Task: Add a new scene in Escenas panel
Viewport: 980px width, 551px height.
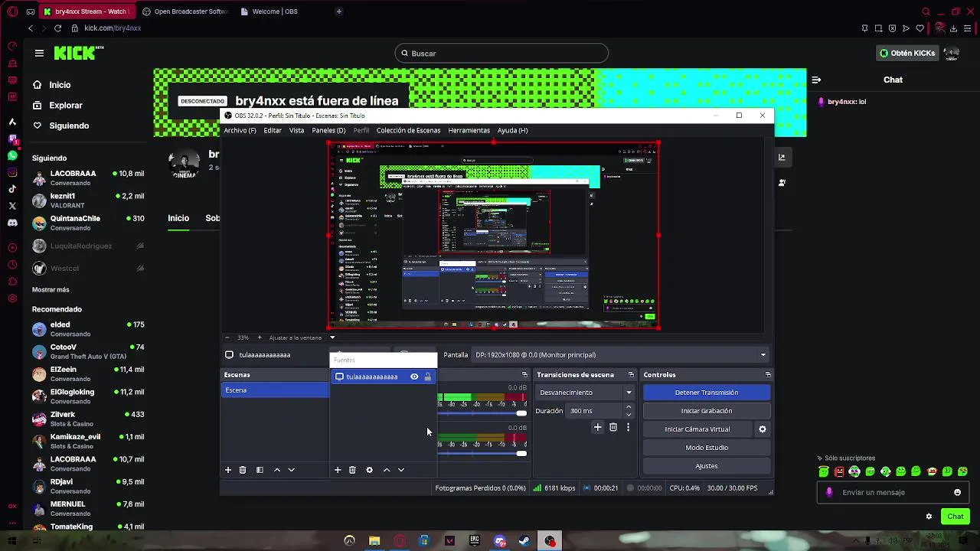Action: (227, 470)
